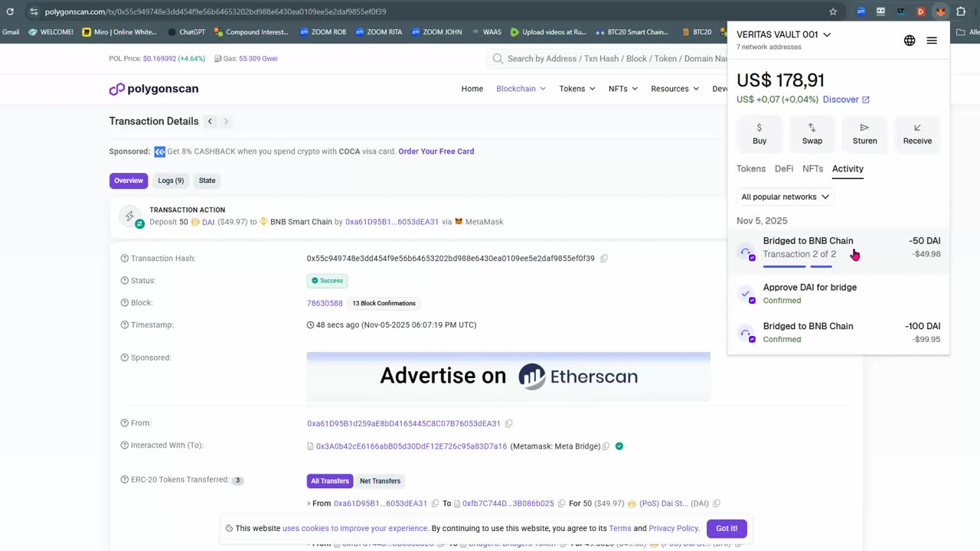The height and width of the screenshot is (551, 980).
Task: Open the MetaMask fox extension icon
Action: 940,11
